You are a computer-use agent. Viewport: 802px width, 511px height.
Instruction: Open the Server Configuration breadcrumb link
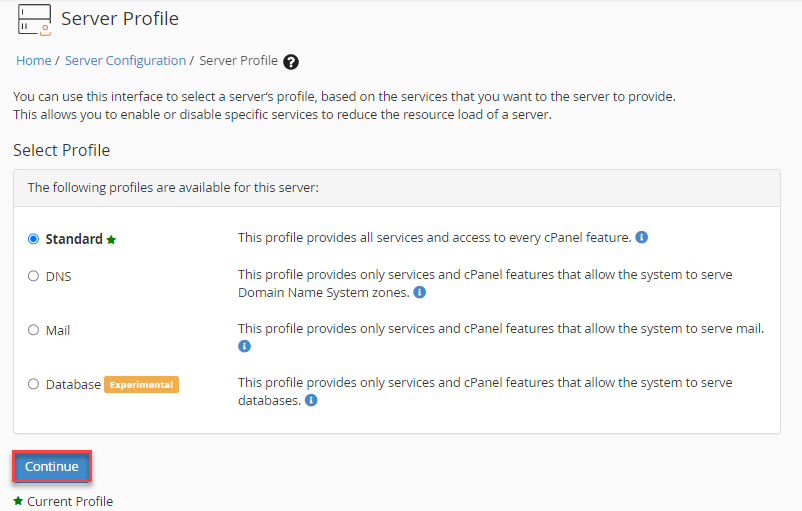point(125,61)
